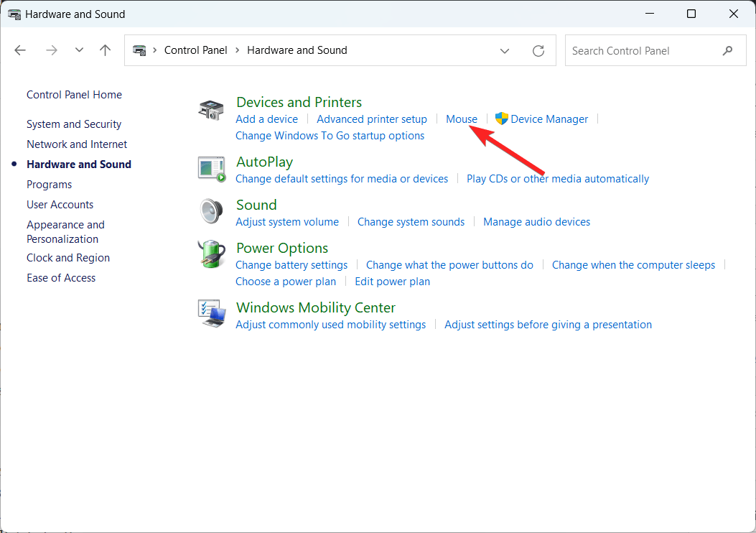Go up one level with up arrow
The height and width of the screenshot is (533, 756).
click(x=105, y=50)
